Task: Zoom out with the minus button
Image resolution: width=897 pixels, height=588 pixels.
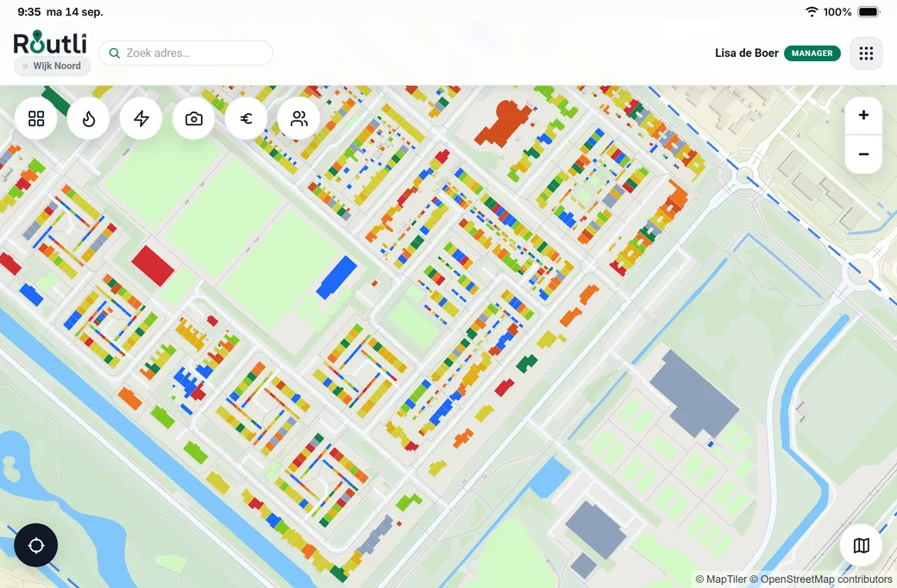Action: [864, 154]
